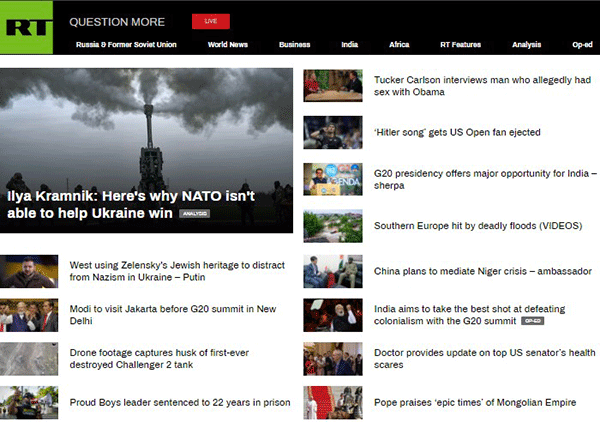
Task: Click the Modi Jakarta story thumbnail
Action: 29,315
